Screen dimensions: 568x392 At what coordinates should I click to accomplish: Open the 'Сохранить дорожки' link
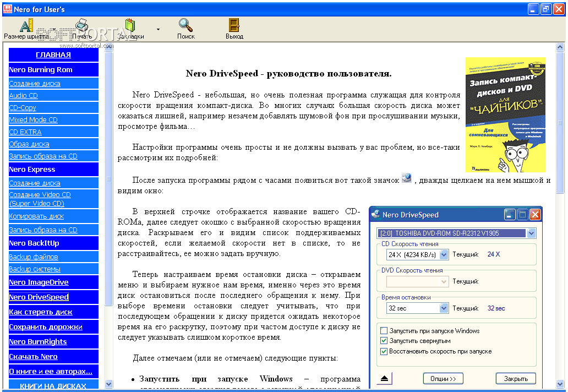click(x=46, y=327)
